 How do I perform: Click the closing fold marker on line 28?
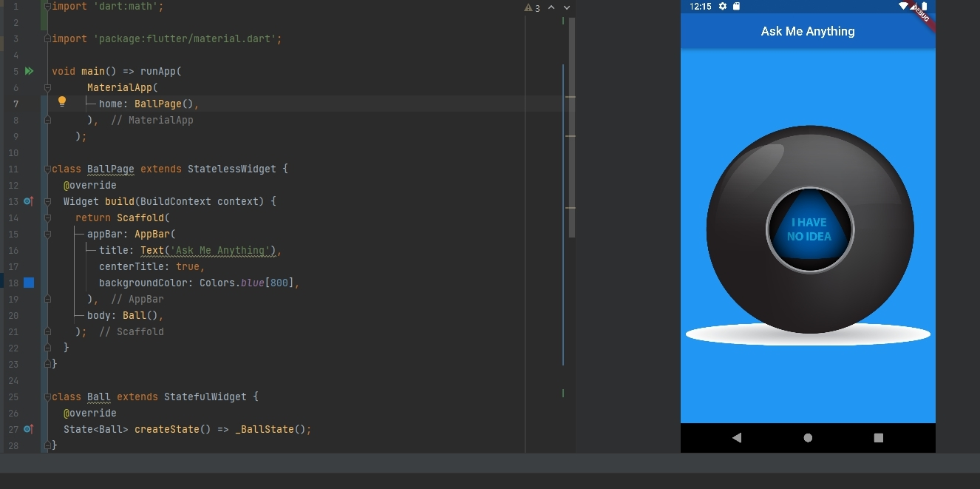47,445
